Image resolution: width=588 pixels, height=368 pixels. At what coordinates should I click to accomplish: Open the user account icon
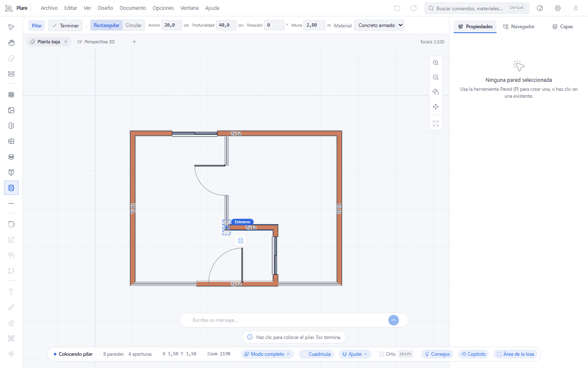point(576,8)
